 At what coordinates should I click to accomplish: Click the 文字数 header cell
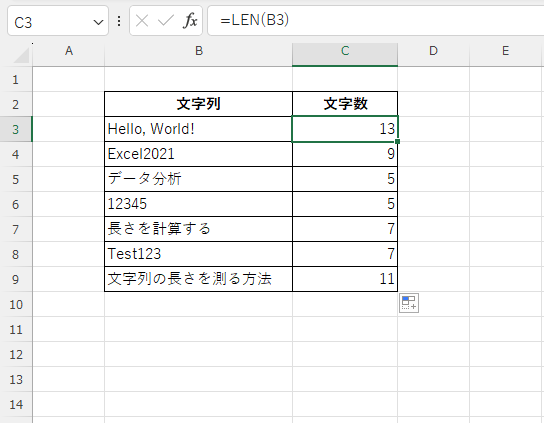point(345,104)
